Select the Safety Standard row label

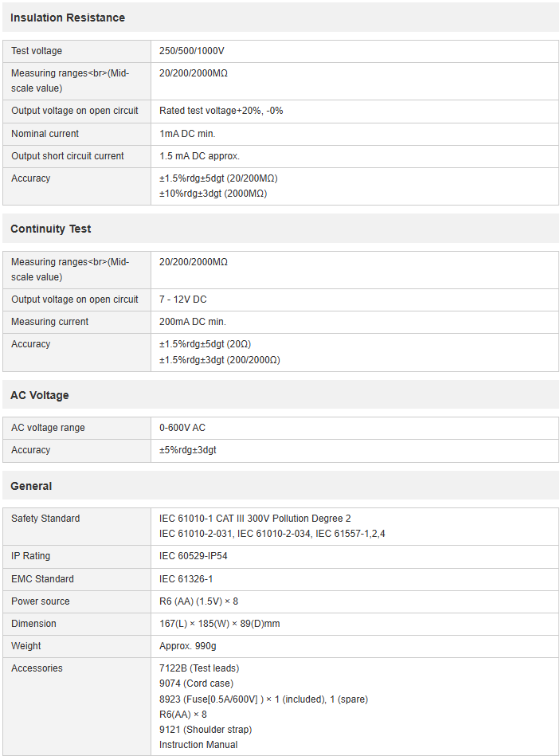click(x=45, y=519)
